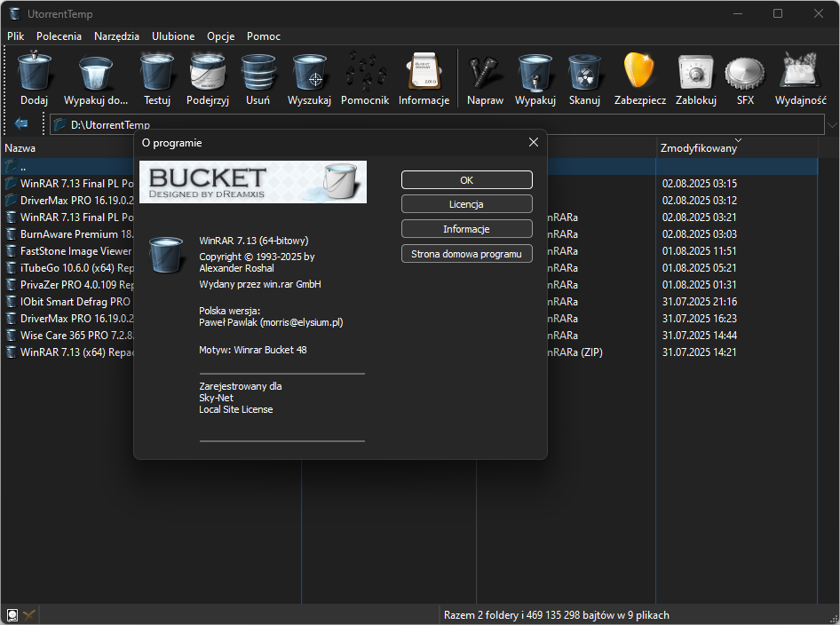Open the Plik menu
This screenshot has width=840, height=625.
(x=15, y=36)
